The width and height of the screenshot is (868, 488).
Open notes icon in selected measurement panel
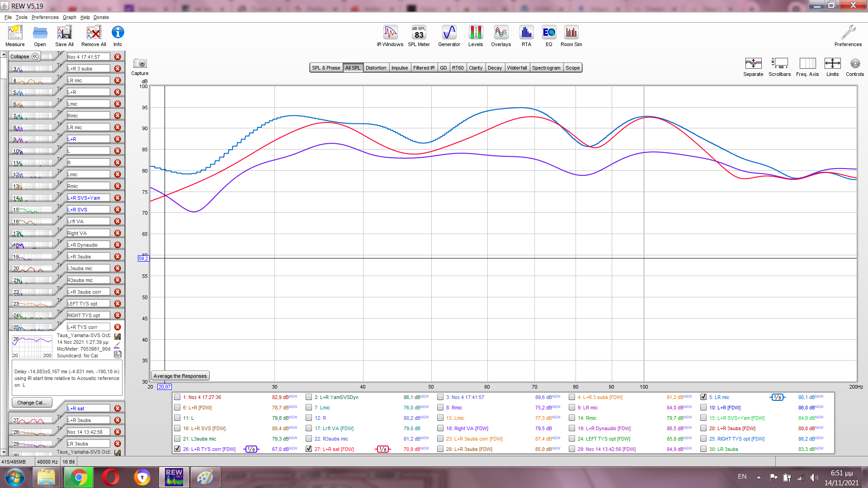coord(118,355)
